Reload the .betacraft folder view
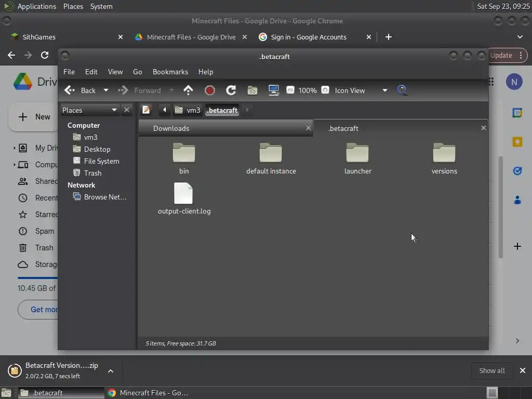This screenshot has height=399, width=532. click(231, 90)
